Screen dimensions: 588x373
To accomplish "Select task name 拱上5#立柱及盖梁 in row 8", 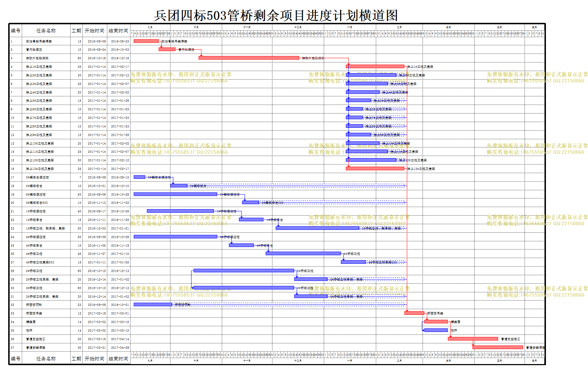I will point(39,101).
